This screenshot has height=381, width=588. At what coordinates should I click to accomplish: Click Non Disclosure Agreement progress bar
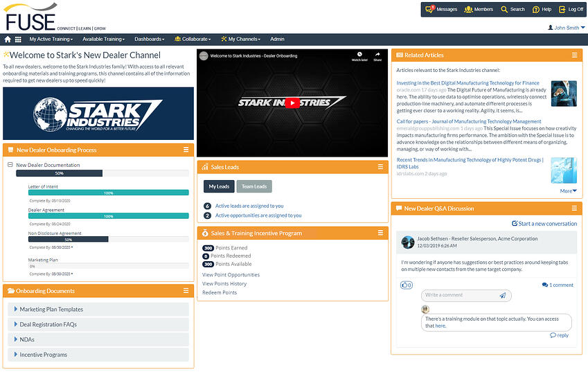(x=108, y=239)
